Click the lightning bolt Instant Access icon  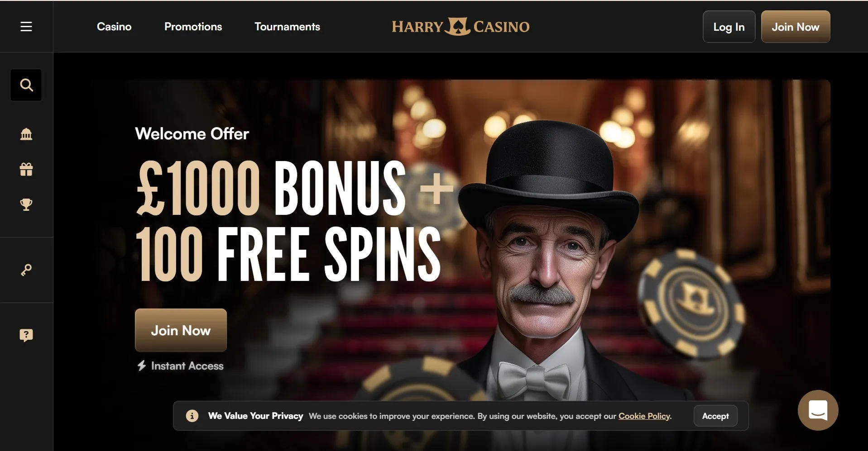[142, 366]
